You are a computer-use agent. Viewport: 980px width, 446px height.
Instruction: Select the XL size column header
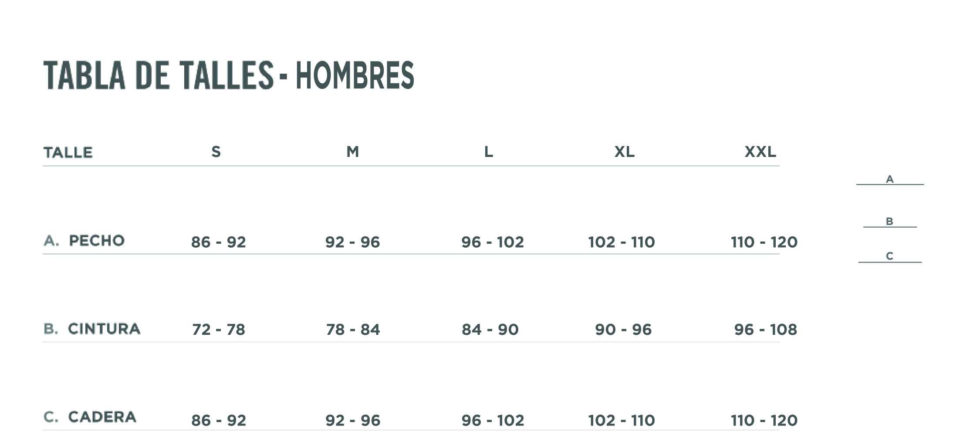click(x=624, y=152)
